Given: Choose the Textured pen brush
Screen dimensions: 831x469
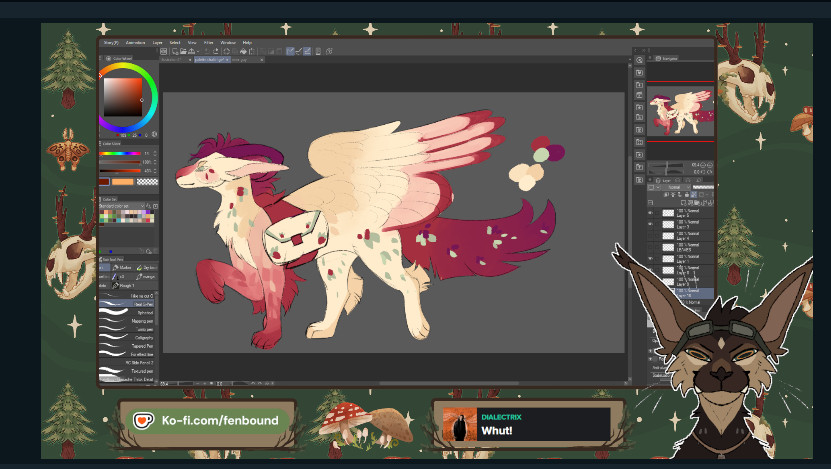Looking at the screenshot, I should click(x=126, y=371).
